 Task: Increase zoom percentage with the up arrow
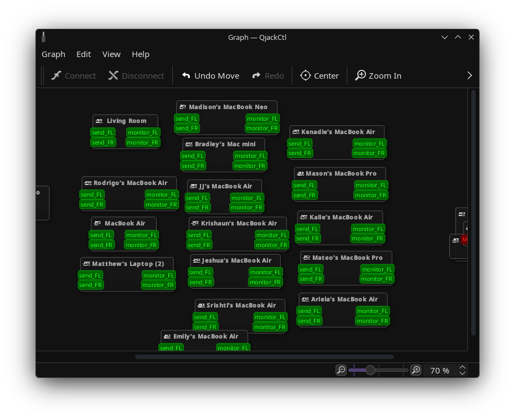point(462,367)
